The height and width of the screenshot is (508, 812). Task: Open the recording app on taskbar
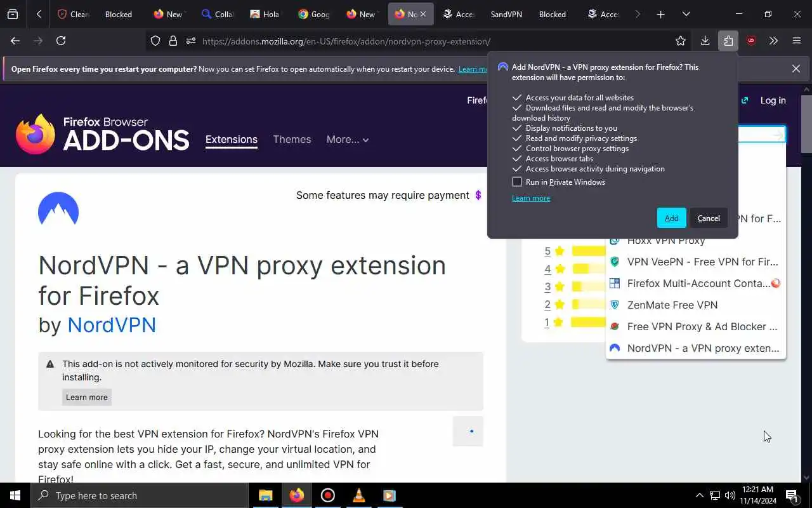[328, 495]
